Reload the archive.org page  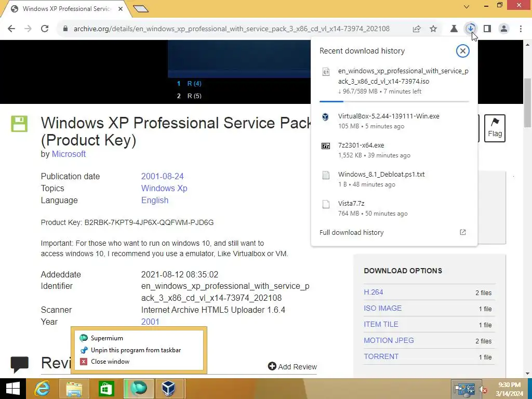pyautogui.click(x=45, y=29)
